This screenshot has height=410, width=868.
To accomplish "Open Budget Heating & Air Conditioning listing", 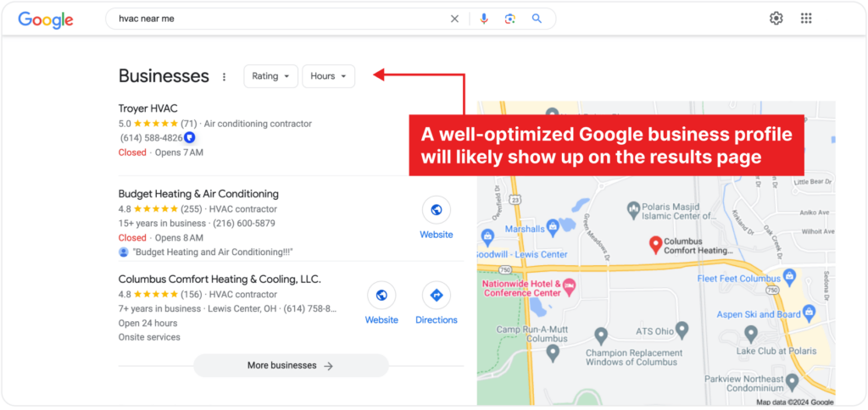I will pyautogui.click(x=198, y=194).
